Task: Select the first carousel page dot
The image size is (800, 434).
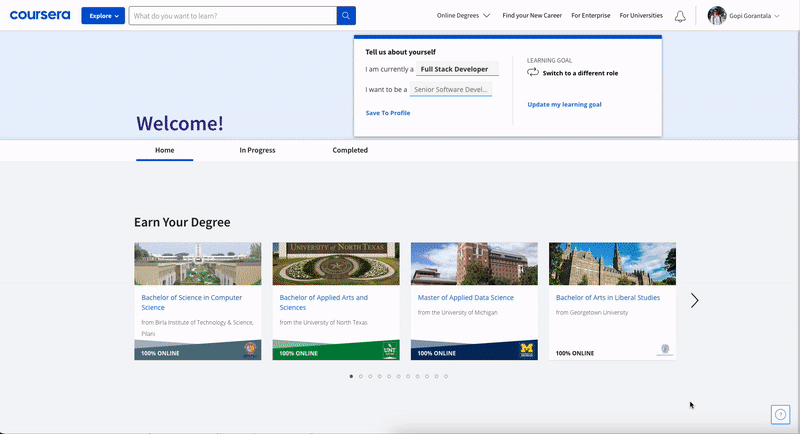Action: click(351, 376)
